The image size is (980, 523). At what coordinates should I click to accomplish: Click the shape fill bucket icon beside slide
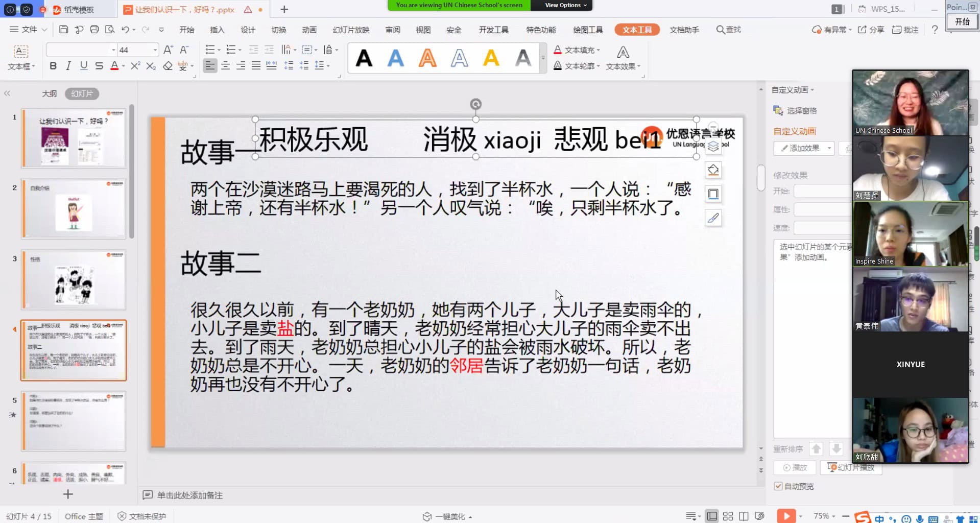pyautogui.click(x=713, y=170)
